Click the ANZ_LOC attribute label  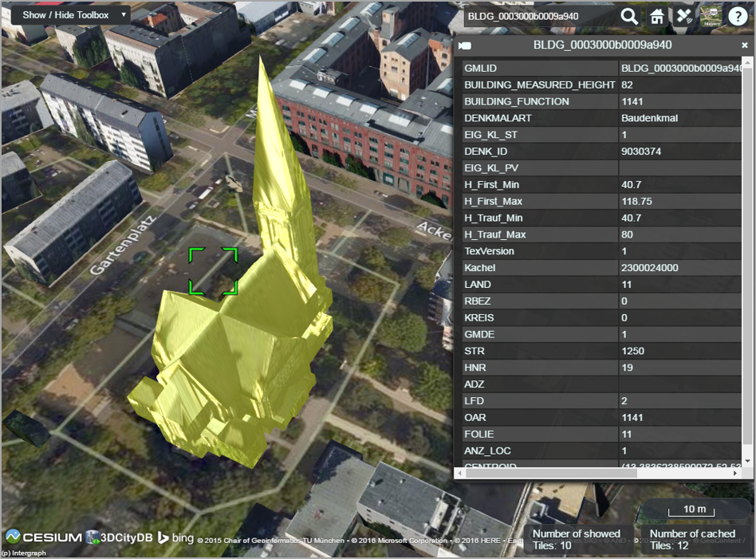pyautogui.click(x=487, y=451)
